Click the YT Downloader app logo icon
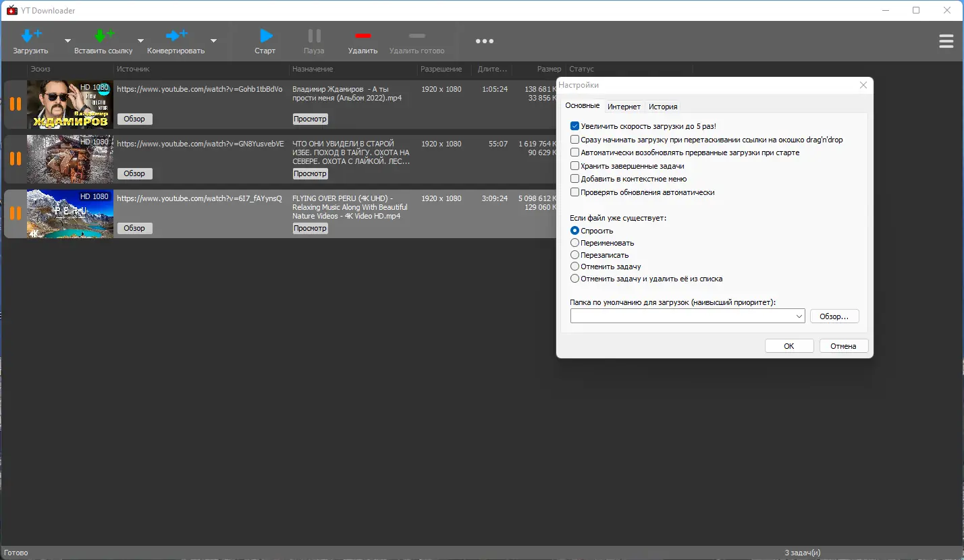 pos(11,10)
